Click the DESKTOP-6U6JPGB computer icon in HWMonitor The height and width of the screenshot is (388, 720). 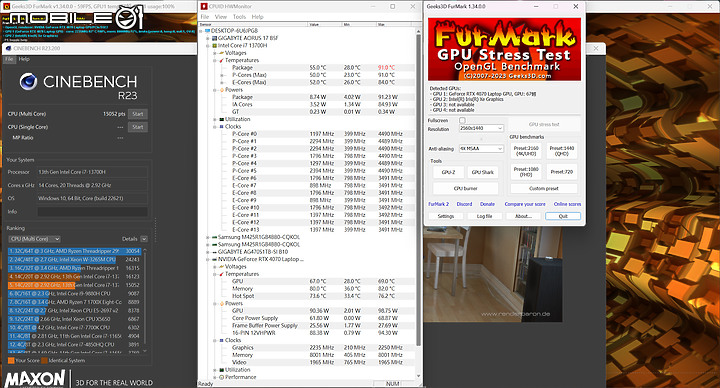coord(208,31)
